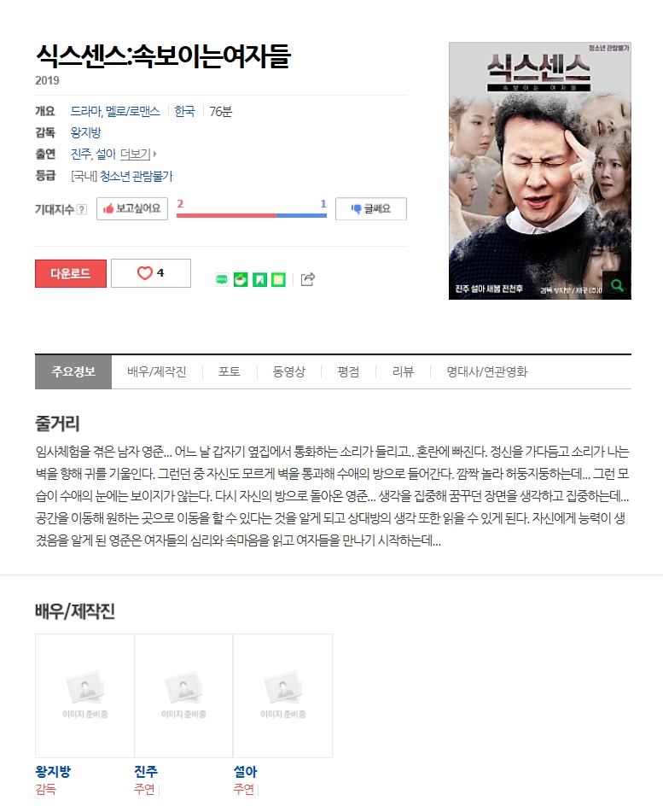
Task: Share to Naver Cafe coffee cup icon
Action: [241, 280]
